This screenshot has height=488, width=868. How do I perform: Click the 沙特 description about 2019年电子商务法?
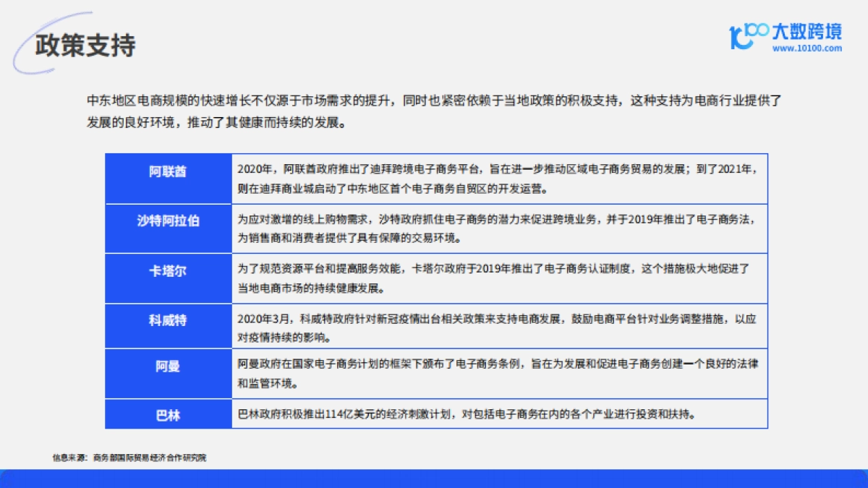coord(498,228)
